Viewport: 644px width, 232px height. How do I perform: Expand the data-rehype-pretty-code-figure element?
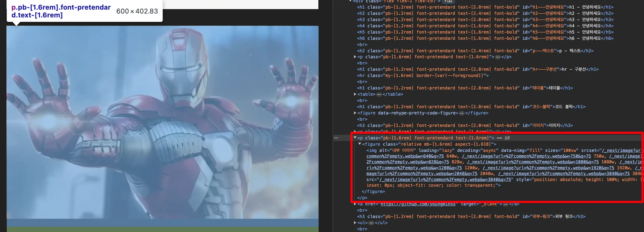point(355,113)
